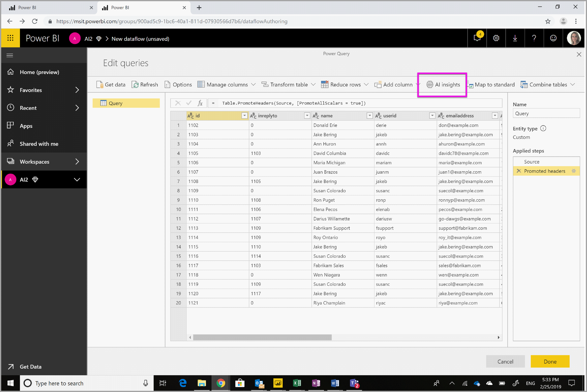Screen dimensions: 587x392
Task: Open the inreplyto column filter dropdown
Action: pos(307,116)
